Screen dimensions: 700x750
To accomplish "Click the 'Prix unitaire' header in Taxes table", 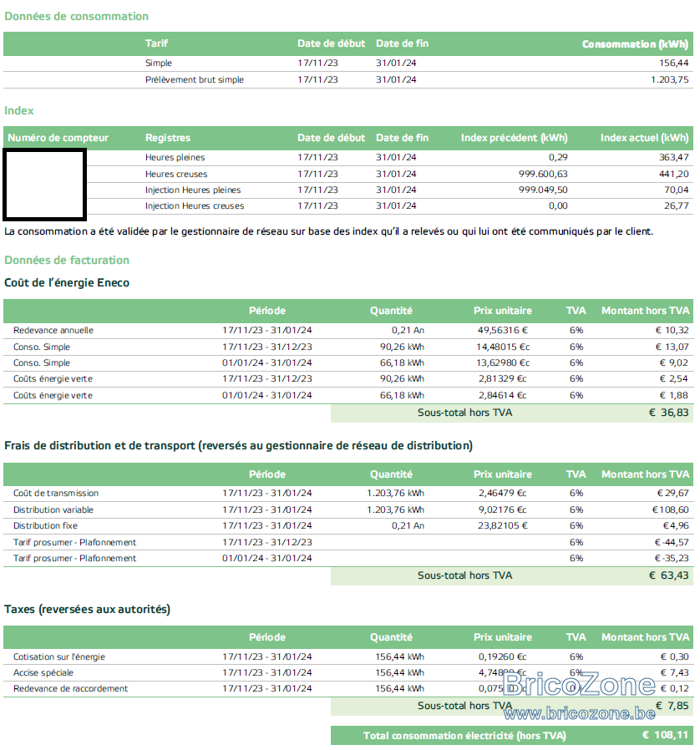I will [502, 637].
